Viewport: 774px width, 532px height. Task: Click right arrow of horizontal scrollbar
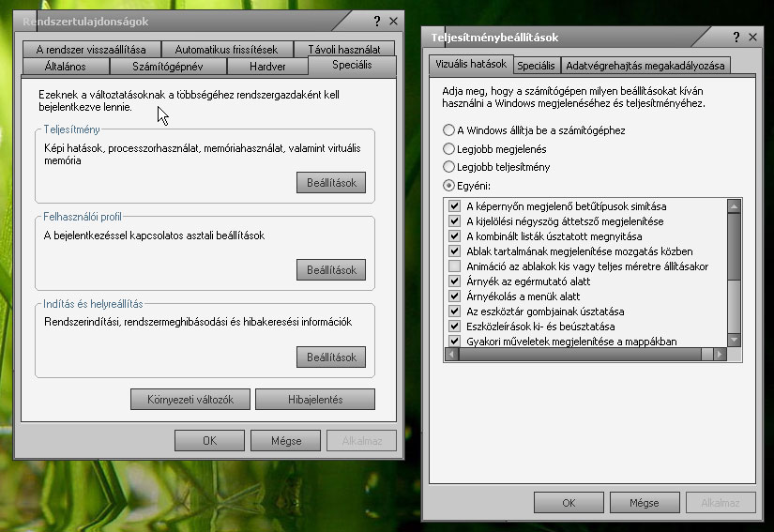point(719,354)
